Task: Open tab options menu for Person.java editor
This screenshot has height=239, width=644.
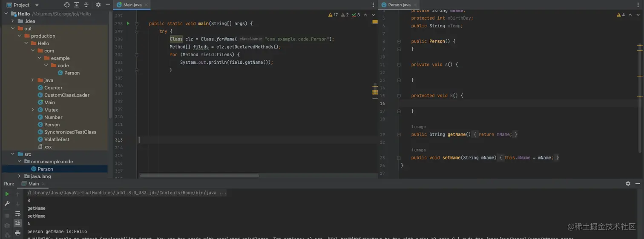Action: coord(638,5)
